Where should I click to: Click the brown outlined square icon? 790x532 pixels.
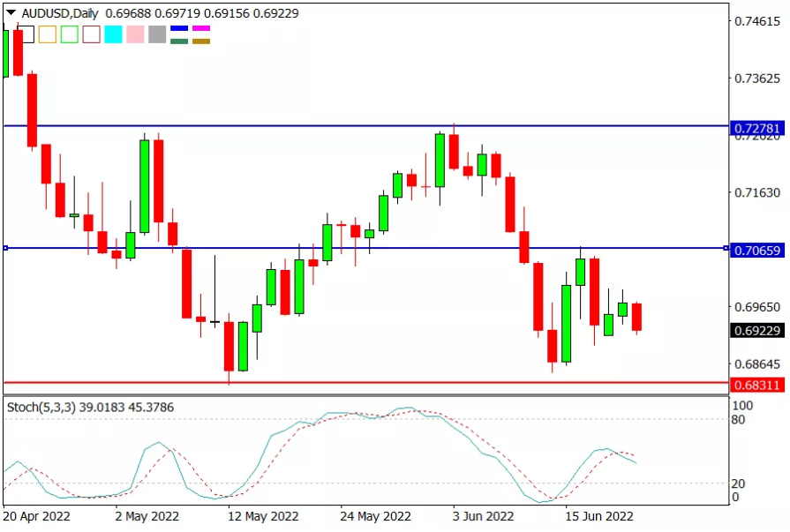pos(91,34)
